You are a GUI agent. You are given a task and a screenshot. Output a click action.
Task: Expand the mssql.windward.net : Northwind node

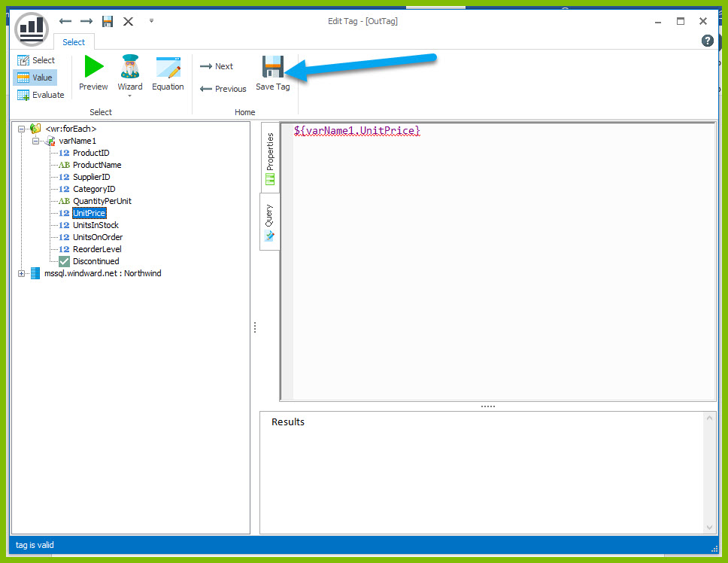point(21,274)
